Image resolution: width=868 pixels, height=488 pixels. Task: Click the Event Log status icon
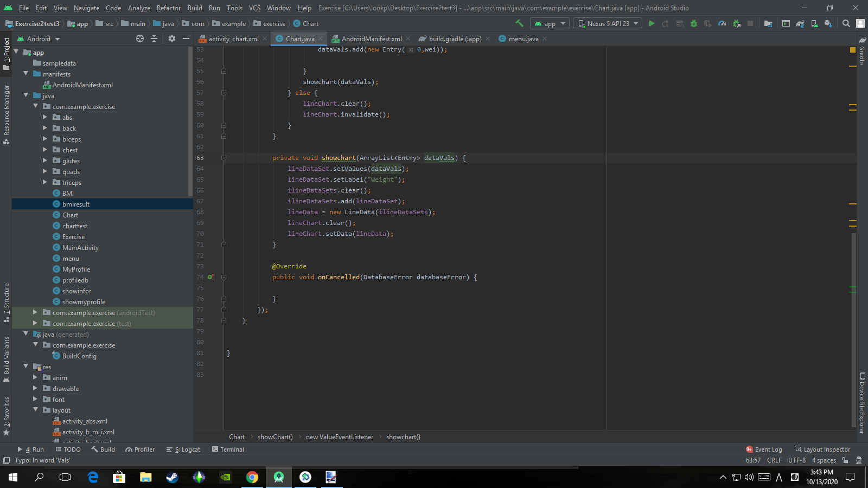pyautogui.click(x=764, y=450)
